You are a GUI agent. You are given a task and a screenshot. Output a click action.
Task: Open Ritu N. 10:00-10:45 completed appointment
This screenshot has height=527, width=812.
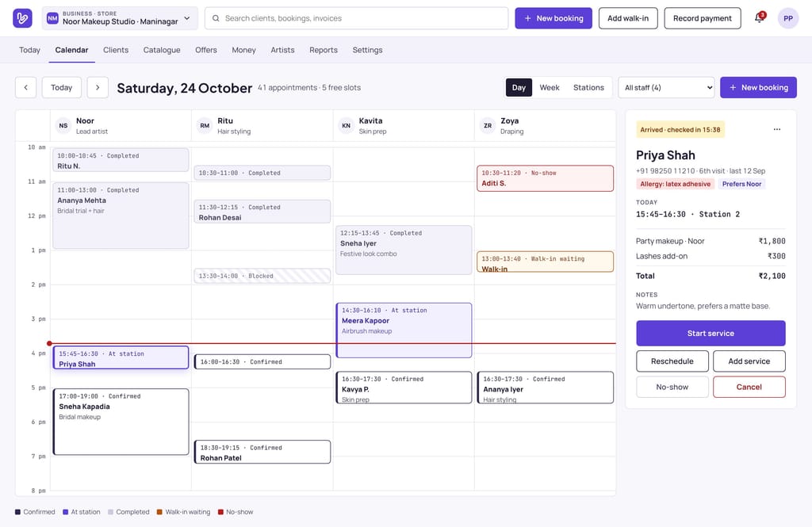click(x=121, y=160)
